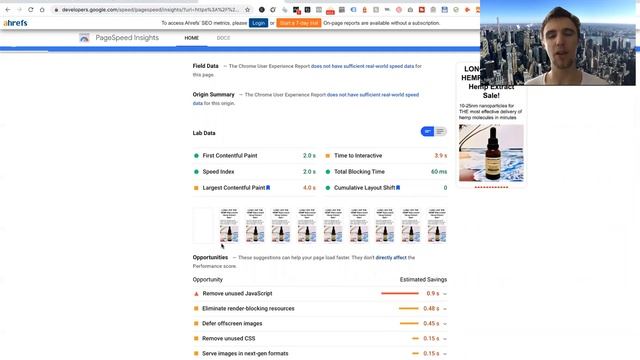Click the red savings bar for Remove unused JavaScript
Image resolution: width=640 pixels, height=360 pixels.
point(400,293)
